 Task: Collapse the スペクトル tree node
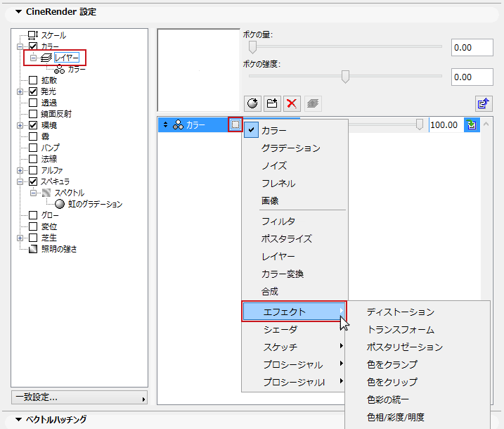point(33,193)
